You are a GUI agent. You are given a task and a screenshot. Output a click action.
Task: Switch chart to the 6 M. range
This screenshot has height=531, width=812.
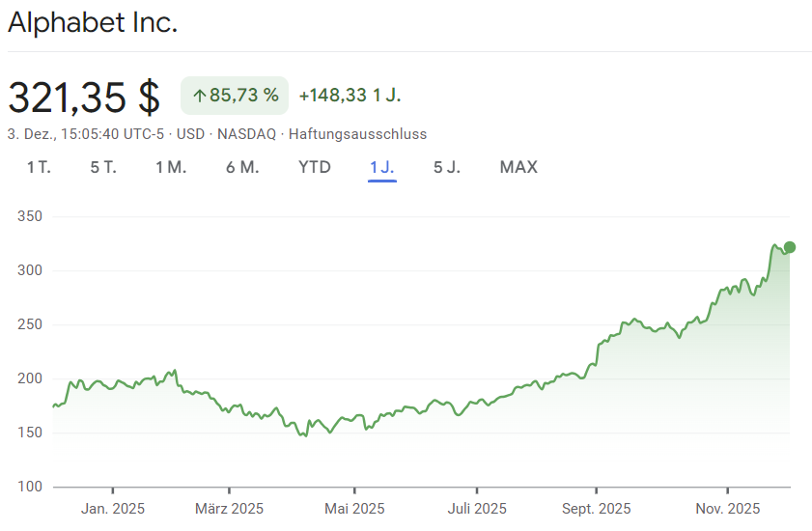(x=242, y=167)
